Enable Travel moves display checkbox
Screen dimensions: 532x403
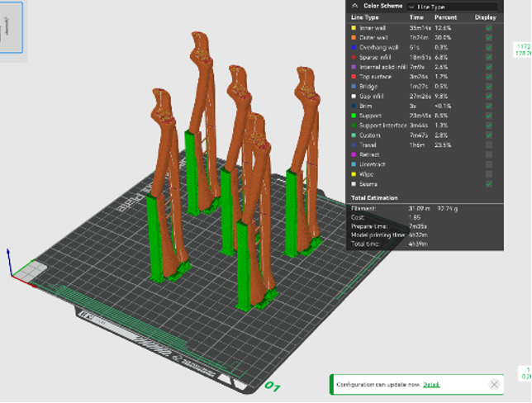(489, 145)
